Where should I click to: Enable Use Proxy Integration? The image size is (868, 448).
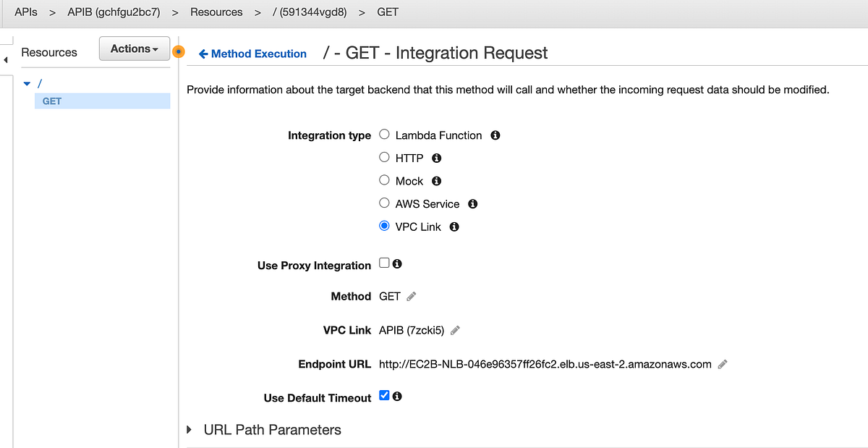coord(386,262)
